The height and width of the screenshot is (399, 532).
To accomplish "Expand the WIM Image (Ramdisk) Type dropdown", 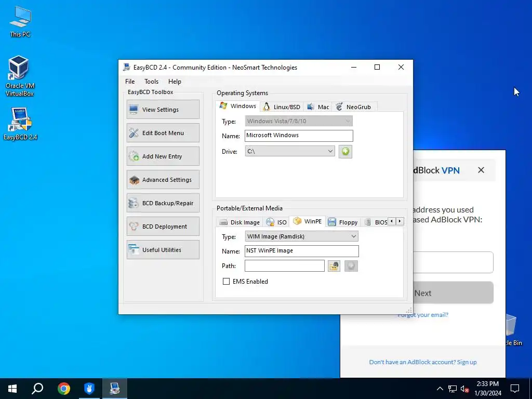I will [x=301, y=236].
